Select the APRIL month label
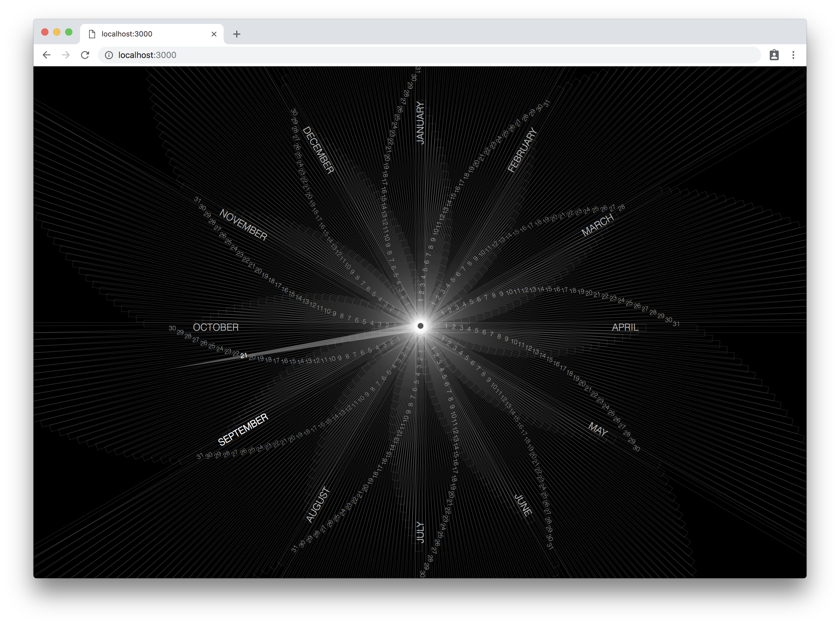Image resolution: width=840 pixels, height=626 pixels. [625, 327]
